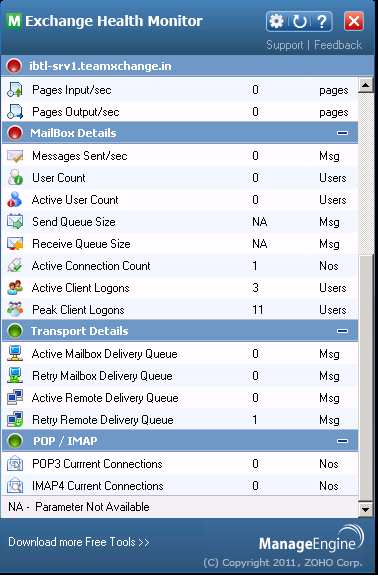The height and width of the screenshot is (576, 378).
Task: Open settings via the gear icon
Action: pyautogui.click(x=276, y=21)
